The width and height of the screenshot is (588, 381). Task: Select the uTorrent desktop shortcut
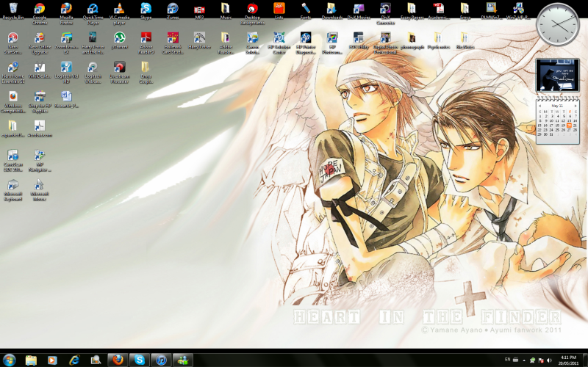point(119,41)
